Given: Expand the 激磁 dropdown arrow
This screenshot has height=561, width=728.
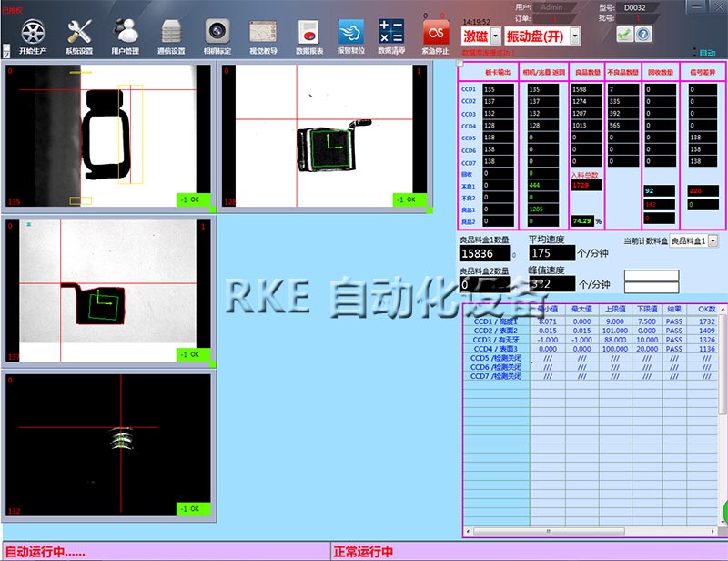Looking at the screenshot, I should tap(495, 36).
